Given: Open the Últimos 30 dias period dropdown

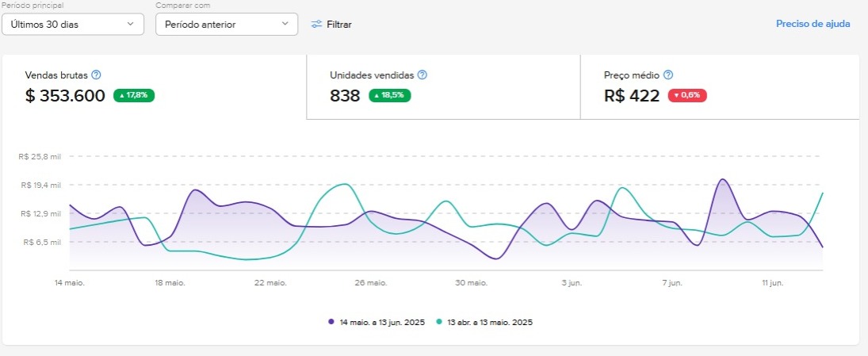Looking at the screenshot, I should pyautogui.click(x=73, y=25).
